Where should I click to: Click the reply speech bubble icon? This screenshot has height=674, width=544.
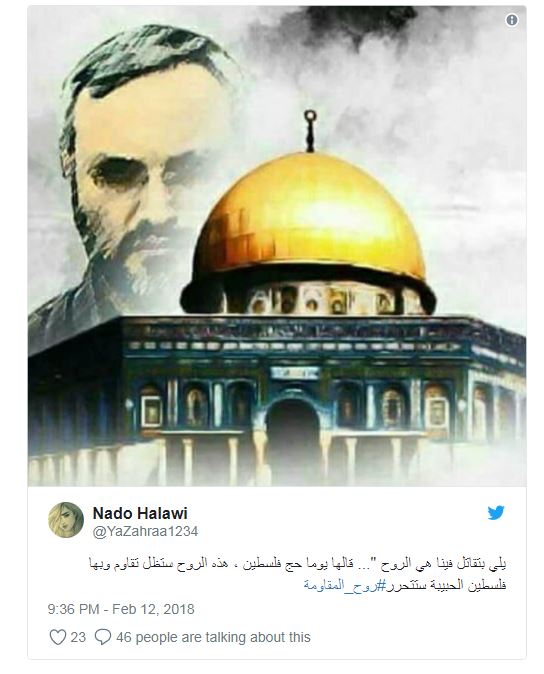tap(103, 637)
